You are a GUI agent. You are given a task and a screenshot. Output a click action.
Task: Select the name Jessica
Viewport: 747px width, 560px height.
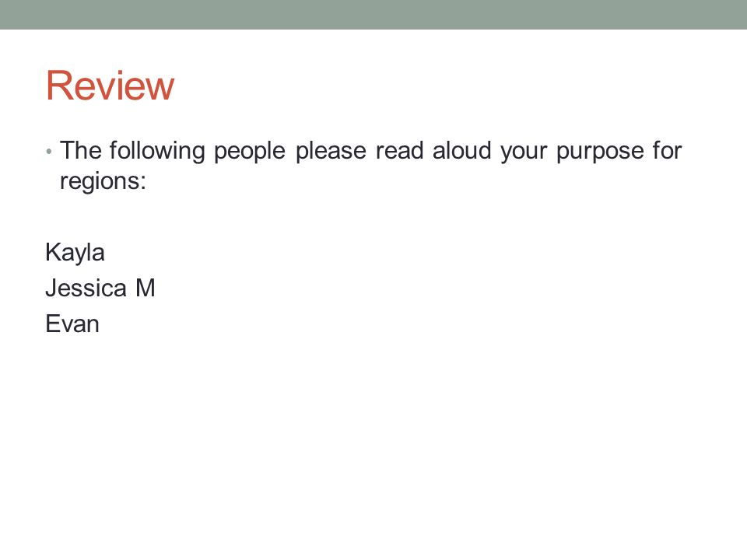[86, 288]
